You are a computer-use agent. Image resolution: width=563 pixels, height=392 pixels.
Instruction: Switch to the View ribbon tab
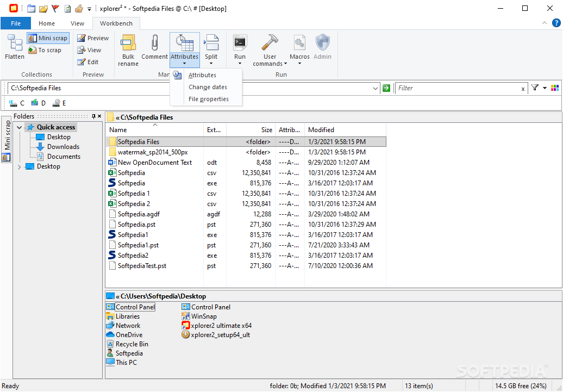tap(77, 23)
